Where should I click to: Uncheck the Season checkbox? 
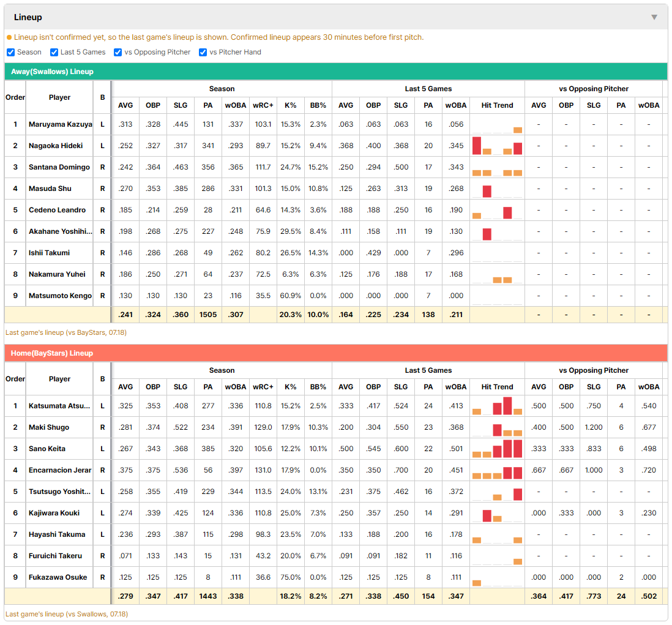coord(11,52)
